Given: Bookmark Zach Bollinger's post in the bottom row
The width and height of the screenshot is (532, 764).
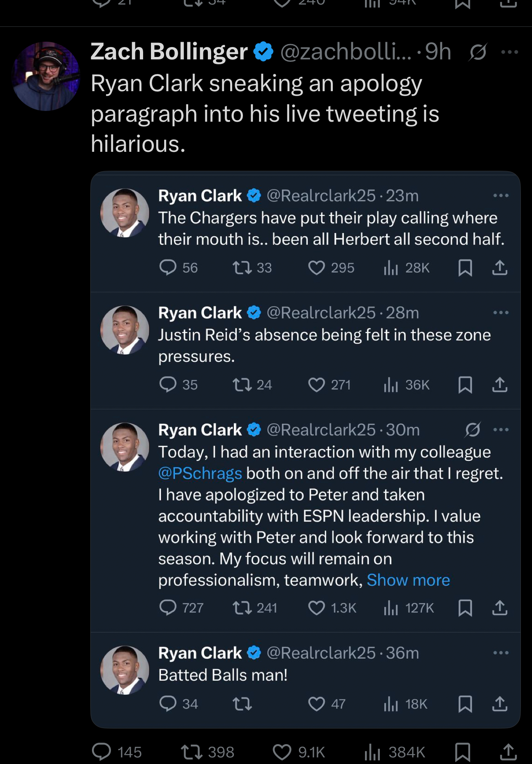Looking at the screenshot, I should (x=462, y=752).
